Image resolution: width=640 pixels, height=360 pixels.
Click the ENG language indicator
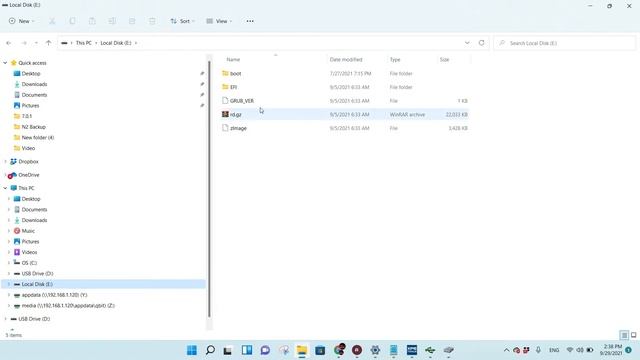554,350
